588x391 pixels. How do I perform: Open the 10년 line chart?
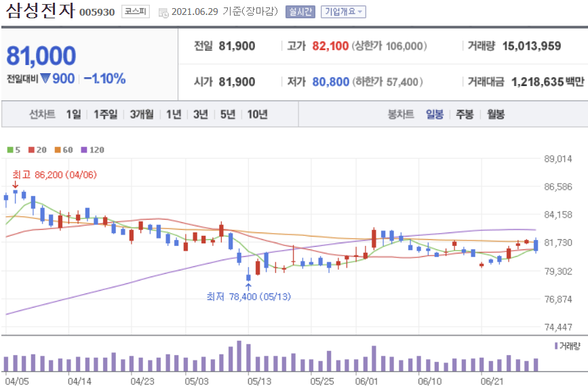[x=257, y=115]
